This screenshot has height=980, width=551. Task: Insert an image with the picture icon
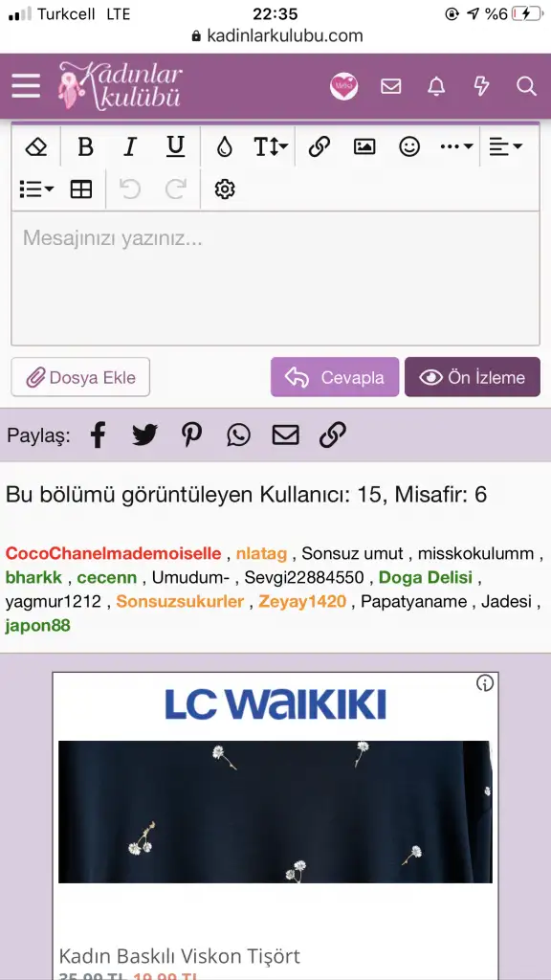(x=364, y=146)
